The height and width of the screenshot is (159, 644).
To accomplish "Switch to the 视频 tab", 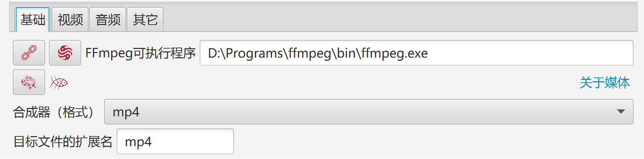I will tap(70, 20).
